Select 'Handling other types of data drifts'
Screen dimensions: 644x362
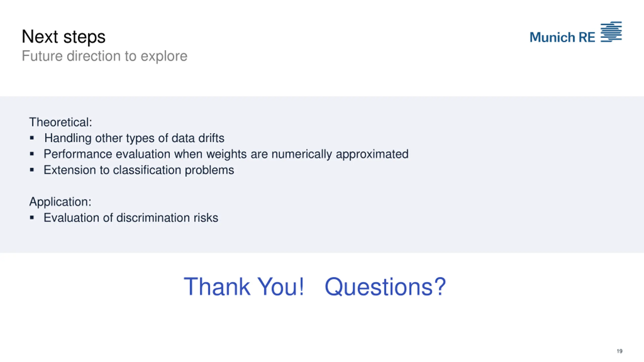[x=134, y=138]
